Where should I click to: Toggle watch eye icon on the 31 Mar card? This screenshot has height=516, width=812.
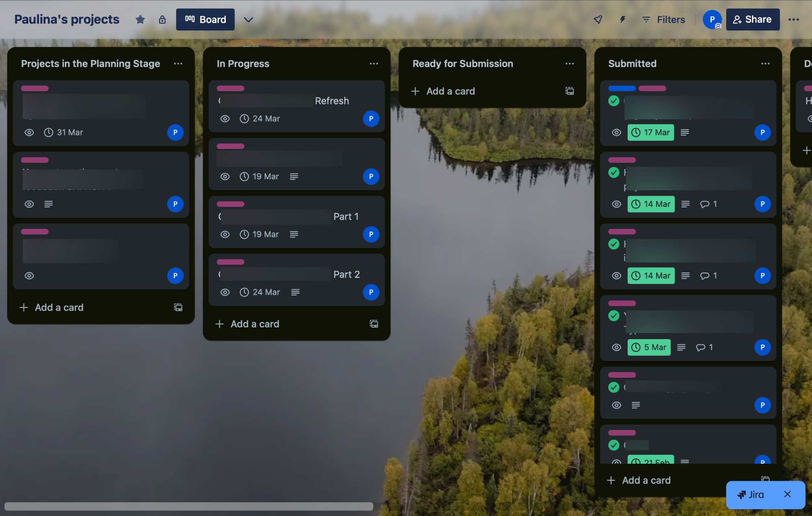[x=29, y=132]
